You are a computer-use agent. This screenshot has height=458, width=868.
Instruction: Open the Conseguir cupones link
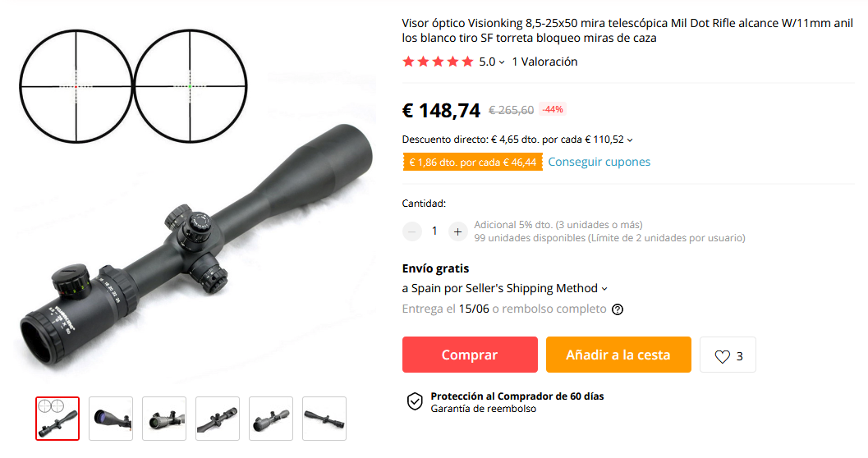pos(599,162)
